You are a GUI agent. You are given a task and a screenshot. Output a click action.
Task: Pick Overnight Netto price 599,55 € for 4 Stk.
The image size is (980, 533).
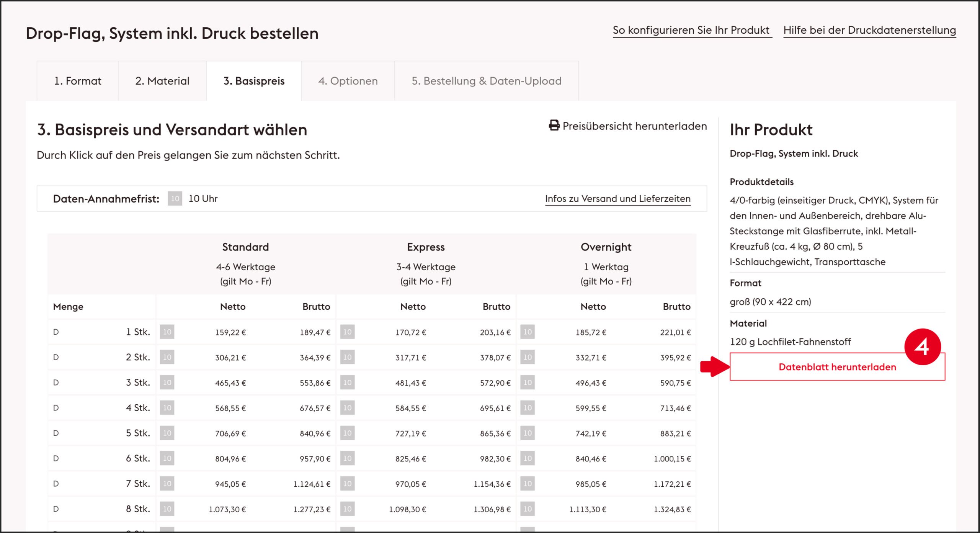pyautogui.click(x=591, y=408)
